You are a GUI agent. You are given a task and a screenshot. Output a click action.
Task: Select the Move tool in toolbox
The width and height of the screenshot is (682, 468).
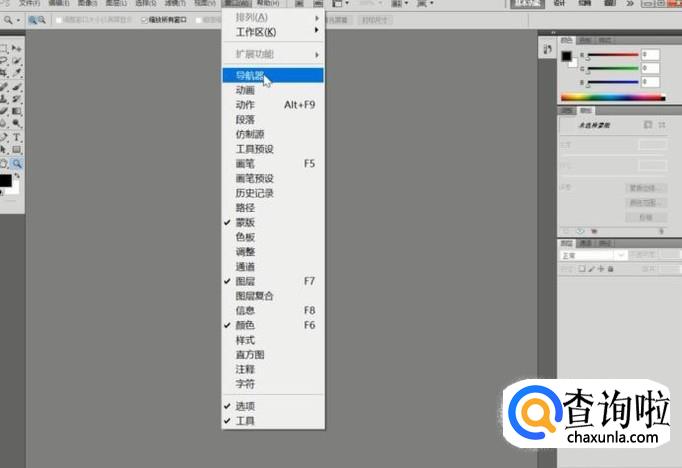pos(17,48)
